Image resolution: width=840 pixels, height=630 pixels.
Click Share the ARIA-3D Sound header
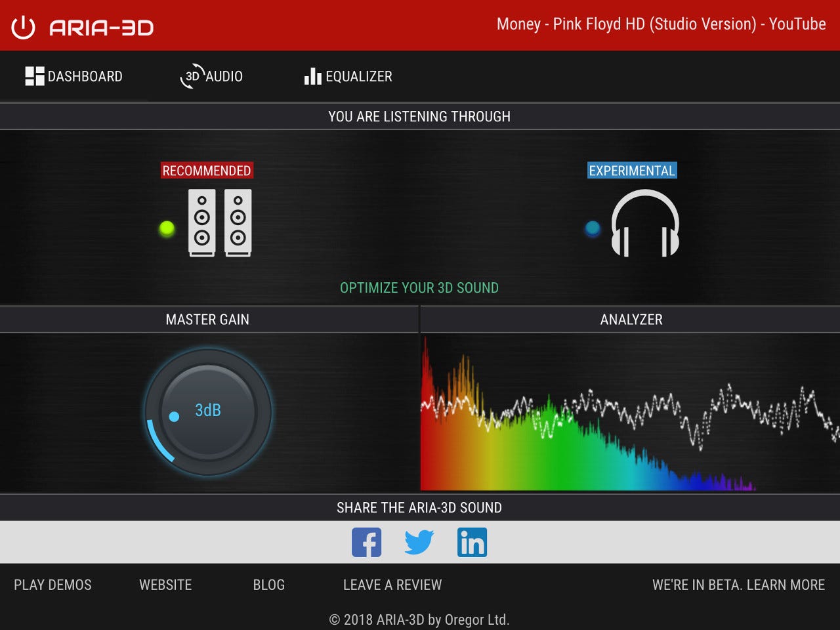tap(419, 507)
